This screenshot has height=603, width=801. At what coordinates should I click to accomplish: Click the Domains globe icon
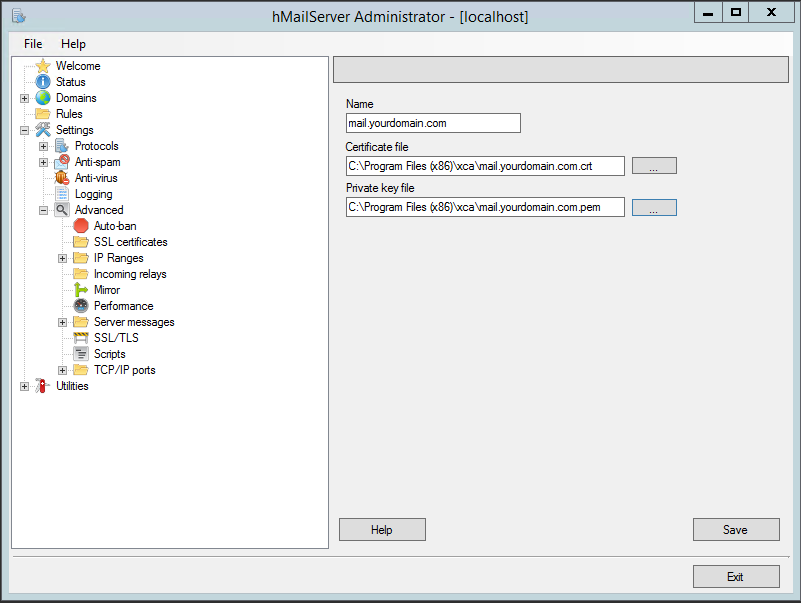coord(43,98)
